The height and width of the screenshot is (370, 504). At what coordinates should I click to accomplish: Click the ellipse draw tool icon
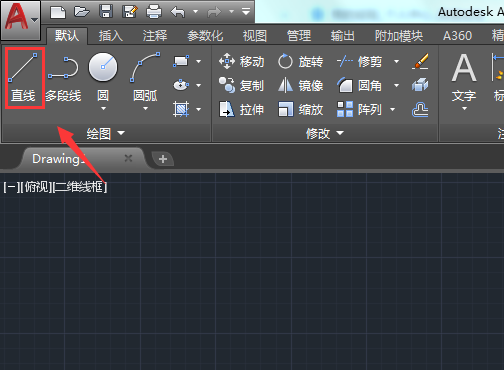click(x=181, y=85)
